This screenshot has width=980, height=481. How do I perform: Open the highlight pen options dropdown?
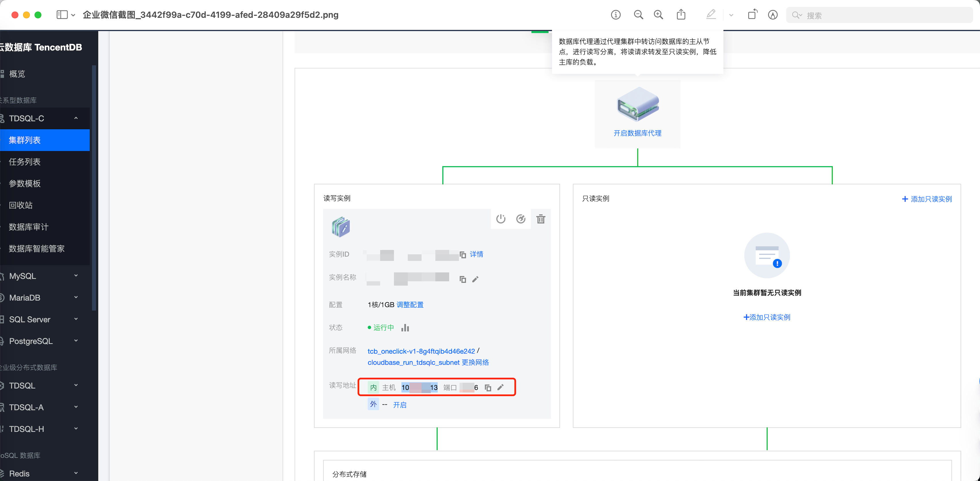point(731,15)
